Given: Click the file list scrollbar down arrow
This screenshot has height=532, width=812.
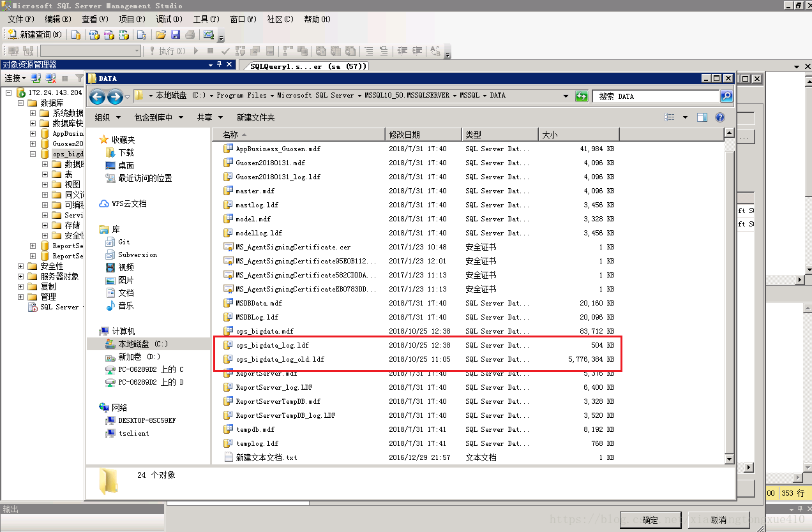Looking at the screenshot, I should (x=729, y=459).
